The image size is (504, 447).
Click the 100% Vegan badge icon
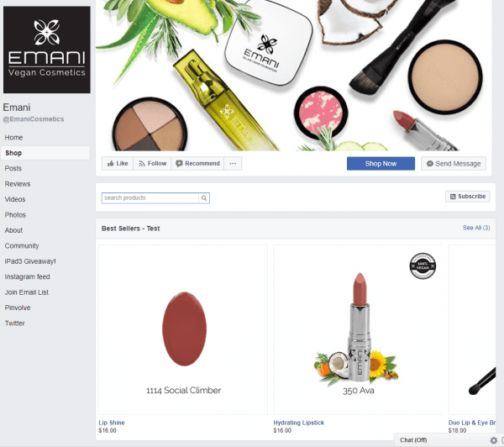[423, 266]
